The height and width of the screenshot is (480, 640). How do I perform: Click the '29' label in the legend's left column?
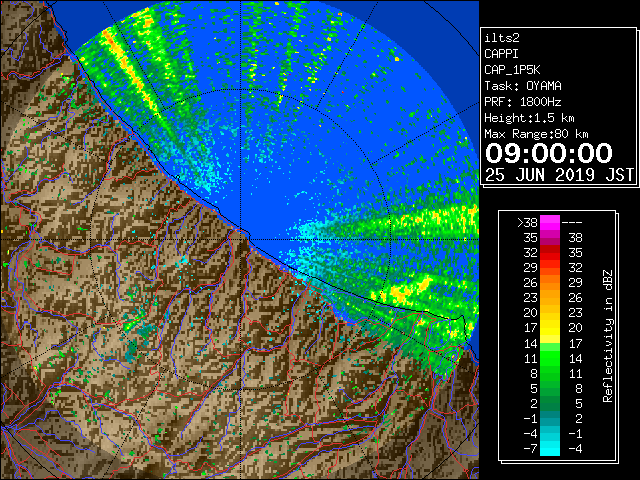point(530,268)
